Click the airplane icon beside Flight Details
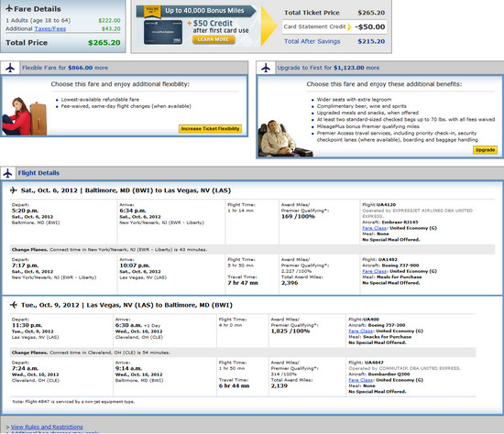 tap(7, 173)
